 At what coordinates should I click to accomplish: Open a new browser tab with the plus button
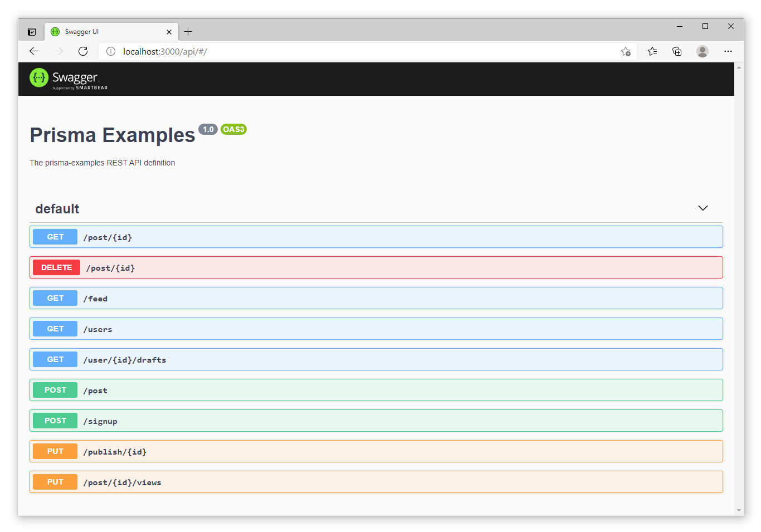(x=188, y=32)
